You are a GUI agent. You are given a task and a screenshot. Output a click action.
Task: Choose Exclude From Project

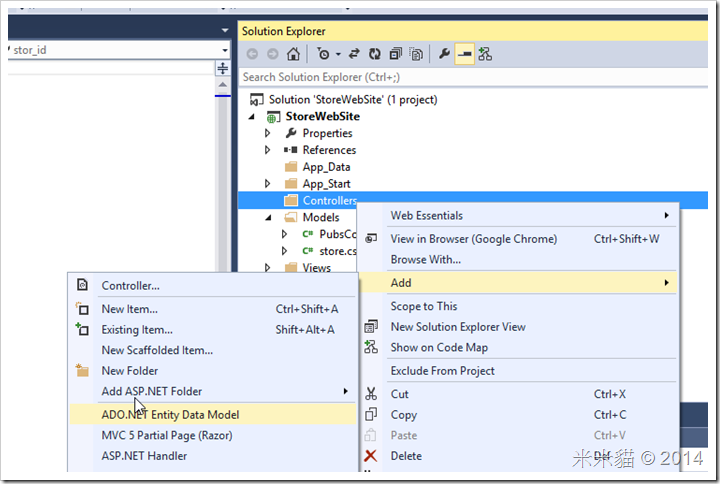pyautogui.click(x=518, y=371)
